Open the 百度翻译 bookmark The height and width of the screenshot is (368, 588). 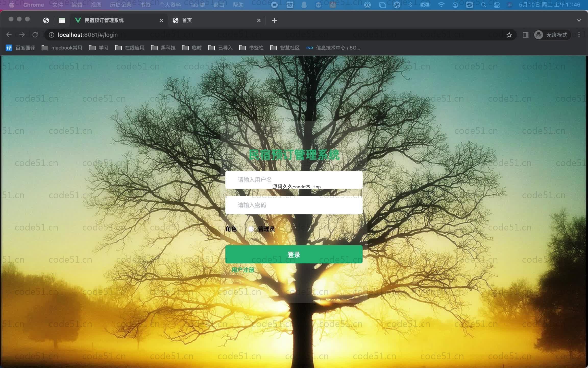(20, 48)
